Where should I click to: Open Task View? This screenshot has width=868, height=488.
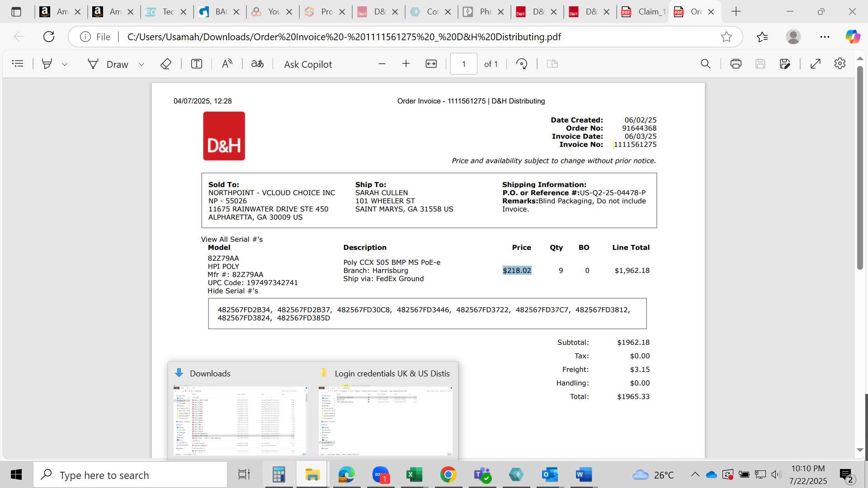point(244,475)
